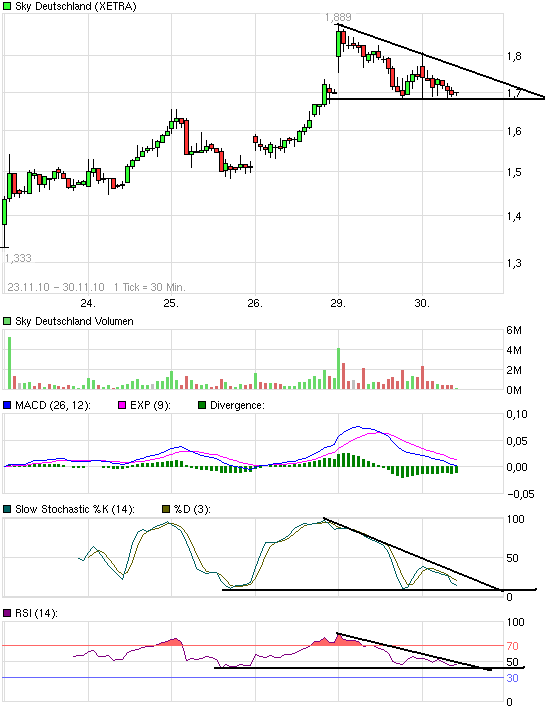Click the Slow Stochastic %K (14) label
Screen dimensions: 545x710
click(75, 509)
